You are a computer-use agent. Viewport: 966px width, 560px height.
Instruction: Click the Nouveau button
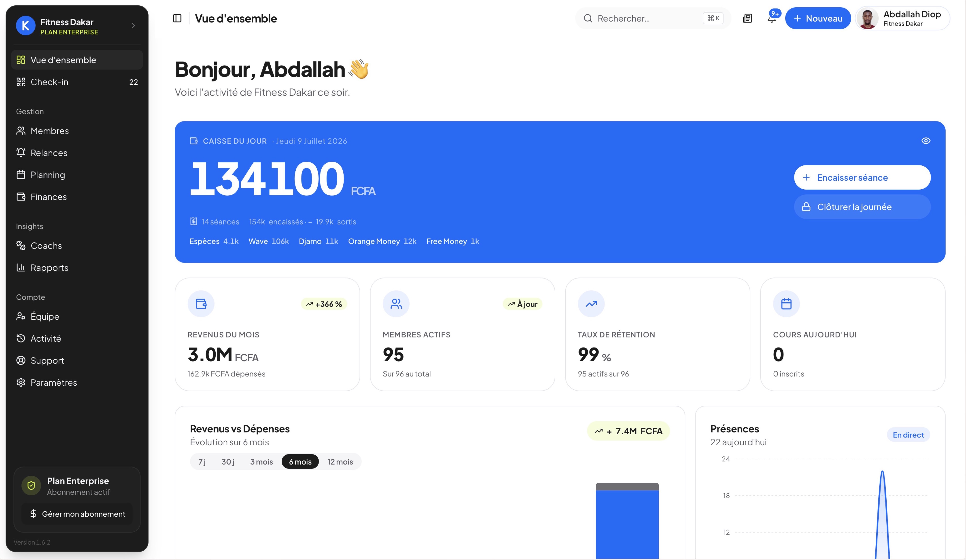pos(818,18)
